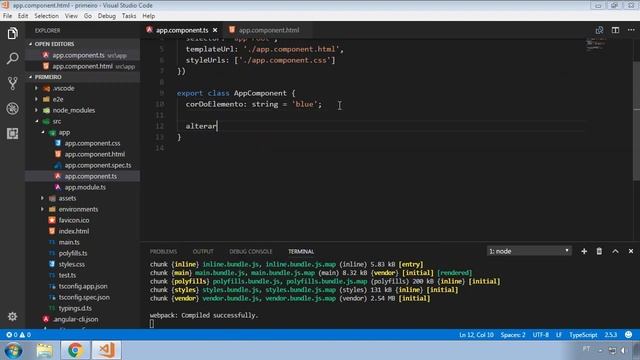This screenshot has width=640, height=360.
Task: Click Visual Studio Code taskbar icon
Action: 107,351
